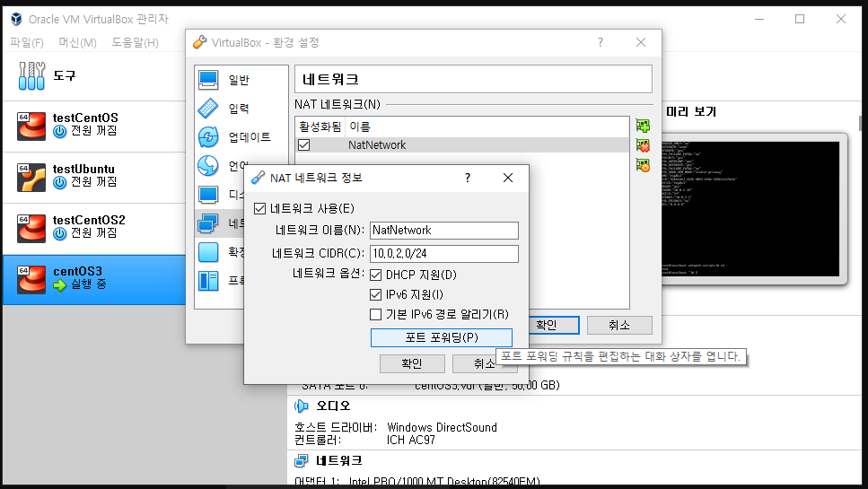Select testUbuntu in the VM list
This screenshot has width=868, height=489.
[94, 177]
